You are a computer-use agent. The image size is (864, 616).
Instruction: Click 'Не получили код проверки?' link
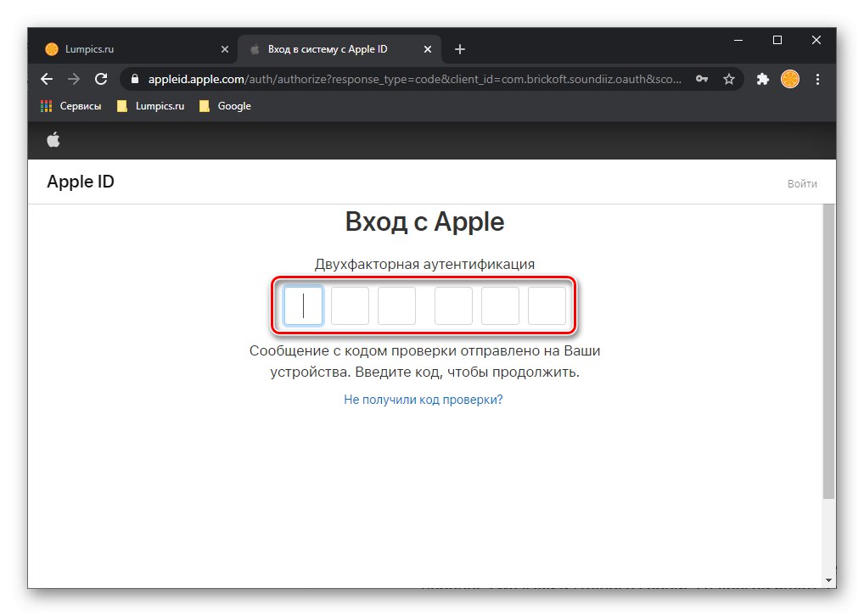pyautogui.click(x=424, y=400)
